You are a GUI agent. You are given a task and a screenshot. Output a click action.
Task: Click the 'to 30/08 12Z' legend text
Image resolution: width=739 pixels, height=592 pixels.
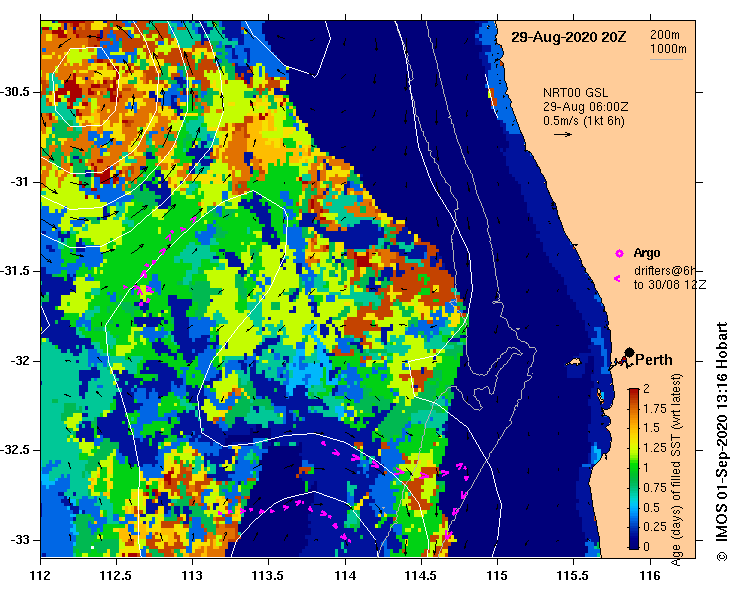click(670, 285)
